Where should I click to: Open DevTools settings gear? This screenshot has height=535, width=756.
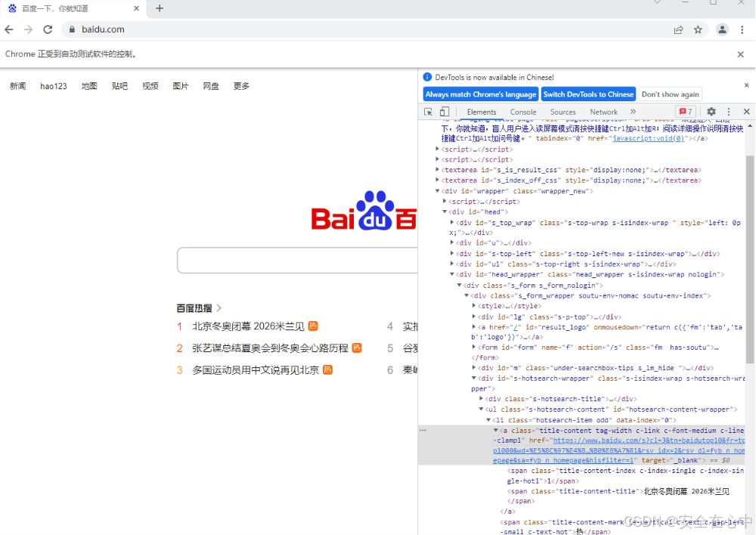tap(711, 112)
